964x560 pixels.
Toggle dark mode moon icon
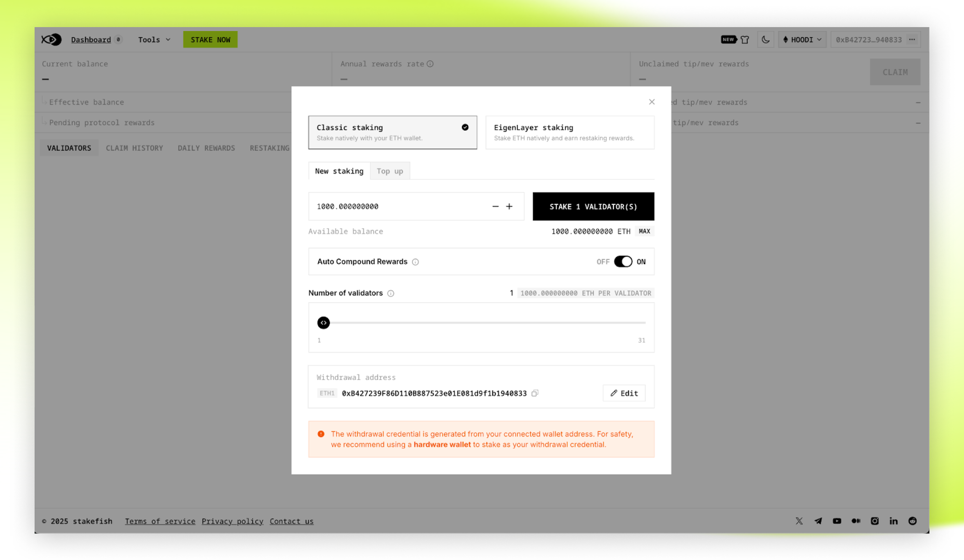(x=765, y=40)
